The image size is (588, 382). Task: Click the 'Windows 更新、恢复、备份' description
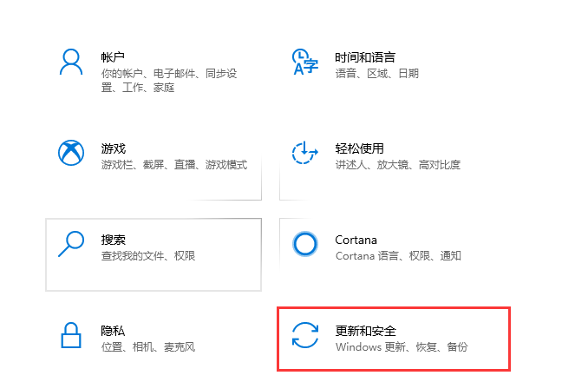402,347
